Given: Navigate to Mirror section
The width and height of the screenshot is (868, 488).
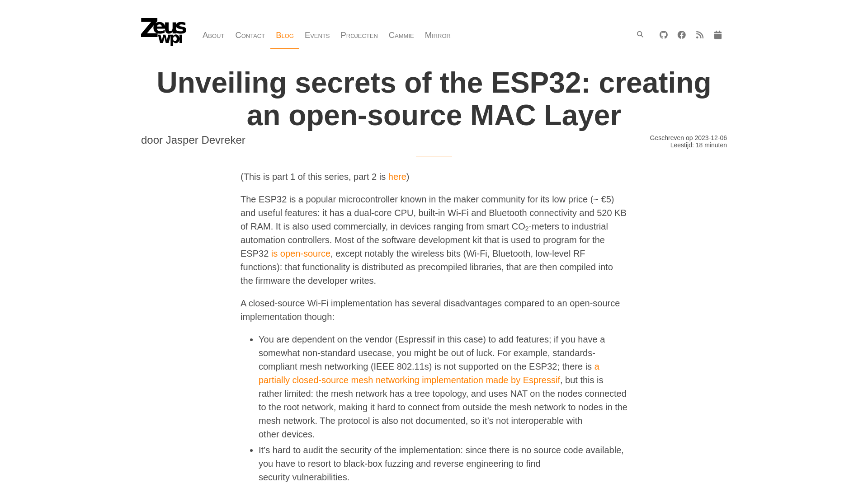Looking at the screenshot, I should click(438, 35).
